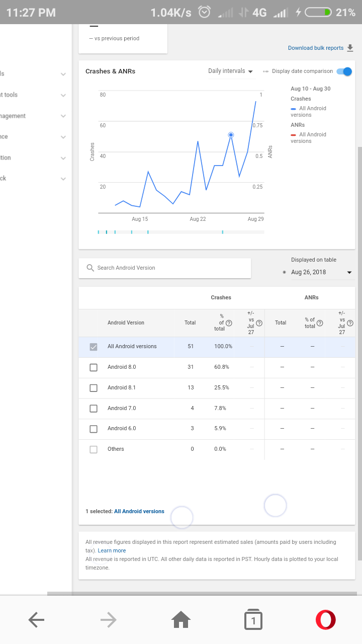Click the Download bulk reports link

(315, 48)
